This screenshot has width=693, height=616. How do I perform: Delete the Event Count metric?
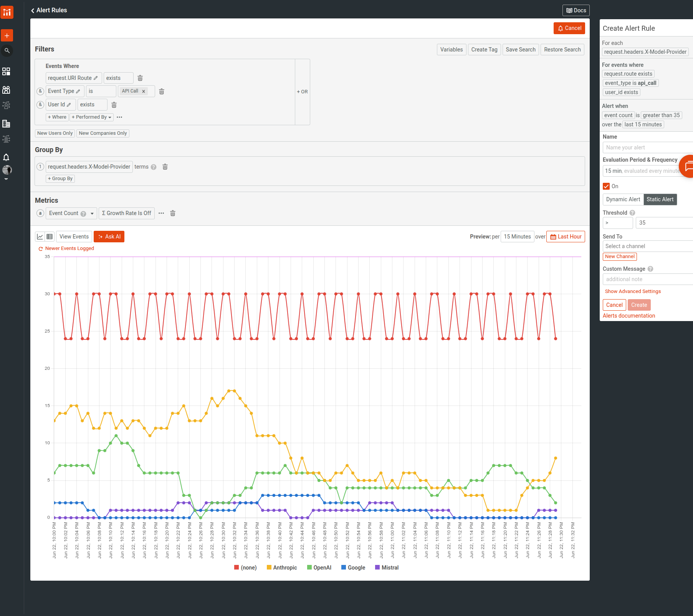[173, 213]
